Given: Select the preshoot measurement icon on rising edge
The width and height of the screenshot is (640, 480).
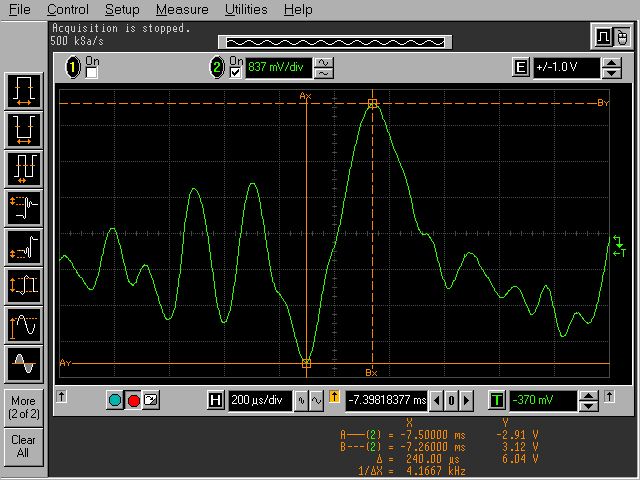Looking at the screenshot, I should [24, 247].
